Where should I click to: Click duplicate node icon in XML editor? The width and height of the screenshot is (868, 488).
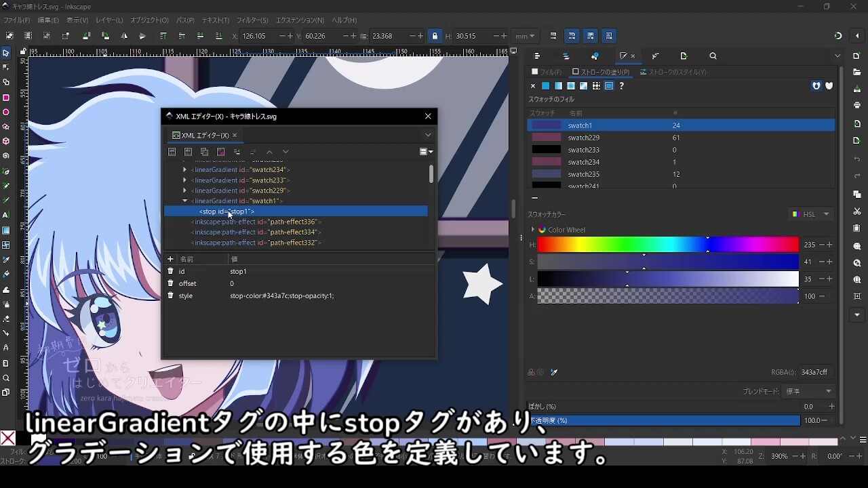click(x=204, y=152)
